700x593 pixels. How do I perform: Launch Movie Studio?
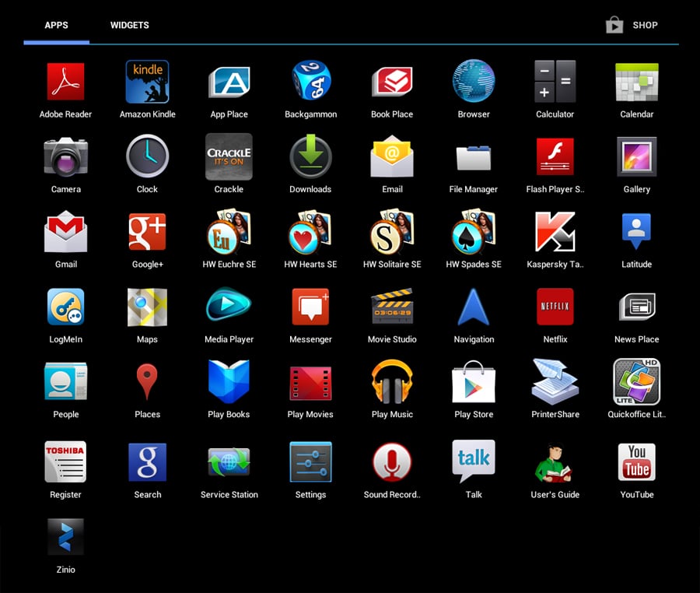click(392, 307)
